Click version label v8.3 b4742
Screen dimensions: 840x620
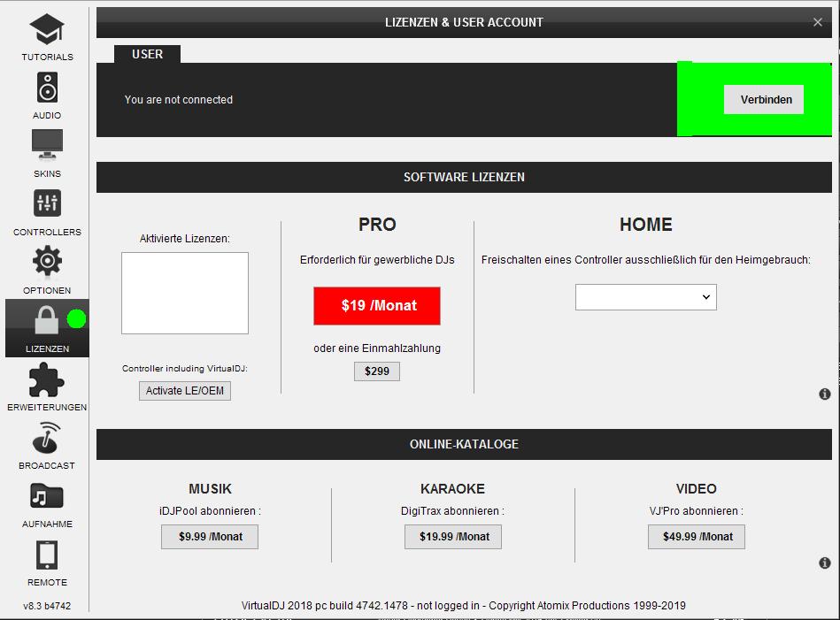coord(47,606)
